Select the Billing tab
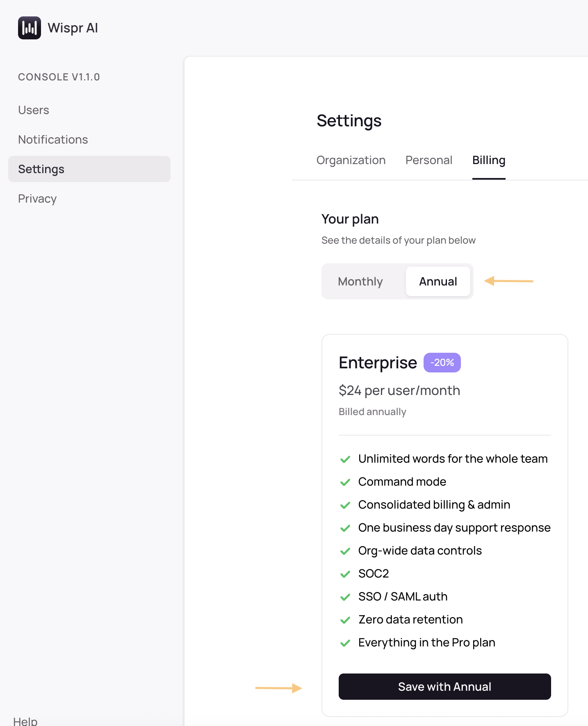588x726 pixels. [488, 160]
